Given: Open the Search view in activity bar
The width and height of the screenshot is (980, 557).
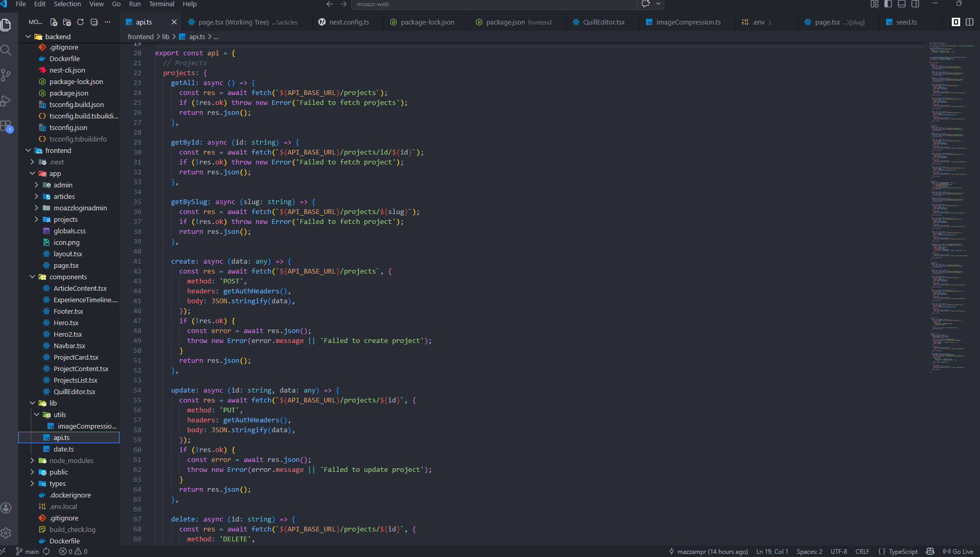Looking at the screenshot, I should tap(6, 50).
